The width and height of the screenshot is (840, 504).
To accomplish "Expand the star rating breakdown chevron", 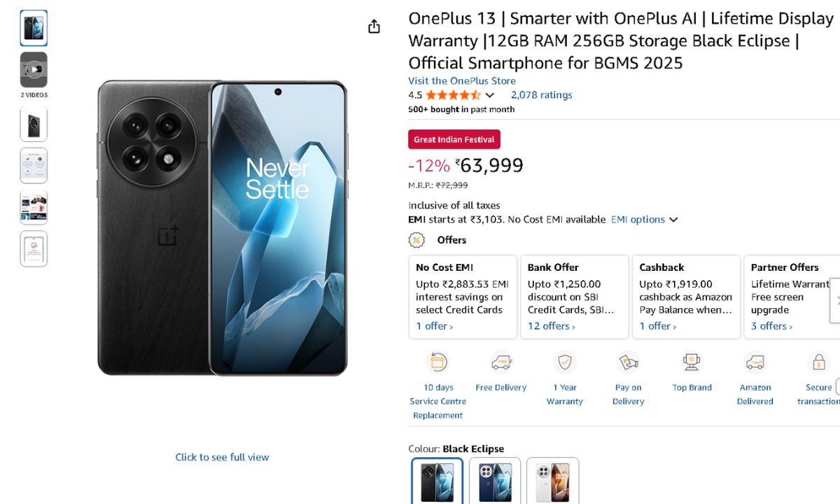I will 490,95.
